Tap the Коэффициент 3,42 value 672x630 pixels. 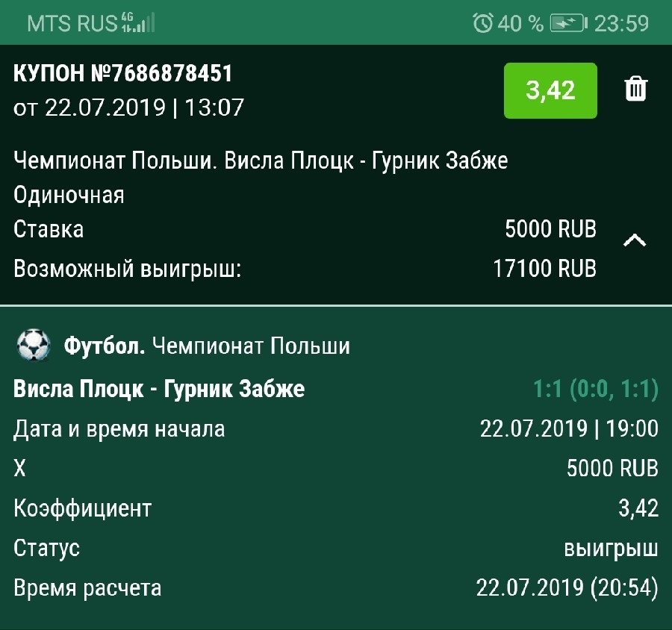638,508
